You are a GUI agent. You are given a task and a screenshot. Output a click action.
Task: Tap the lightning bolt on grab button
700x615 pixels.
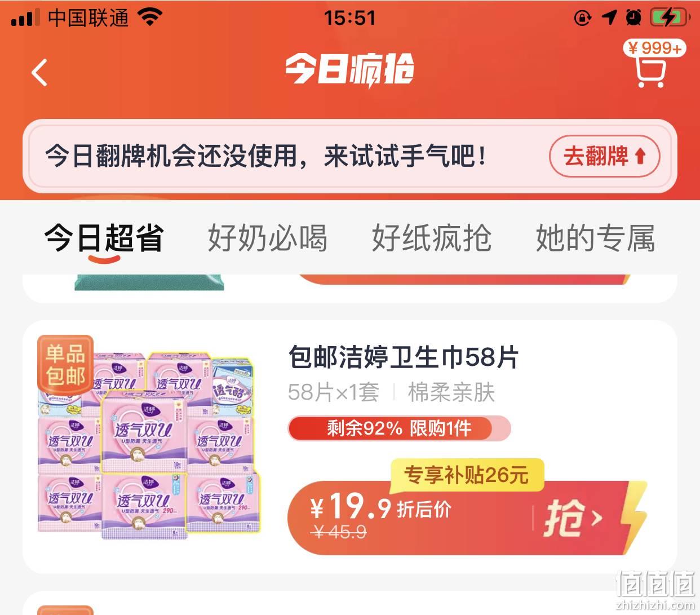click(x=633, y=512)
